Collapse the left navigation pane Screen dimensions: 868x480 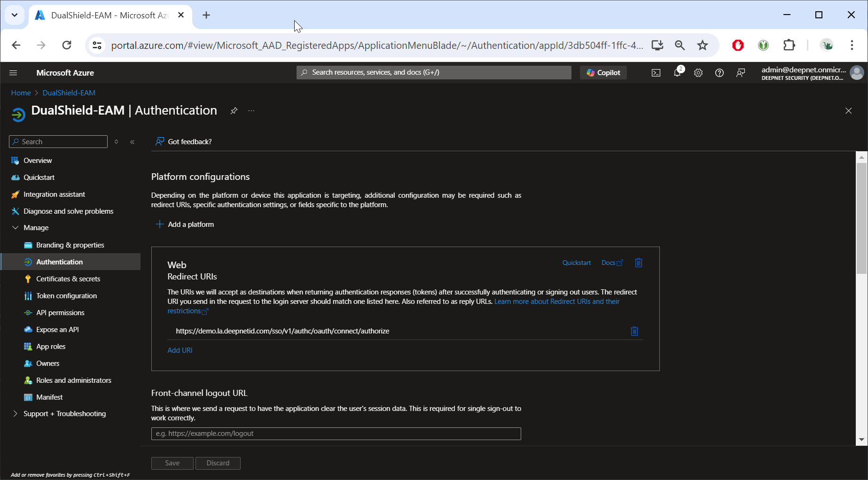point(133,142)
